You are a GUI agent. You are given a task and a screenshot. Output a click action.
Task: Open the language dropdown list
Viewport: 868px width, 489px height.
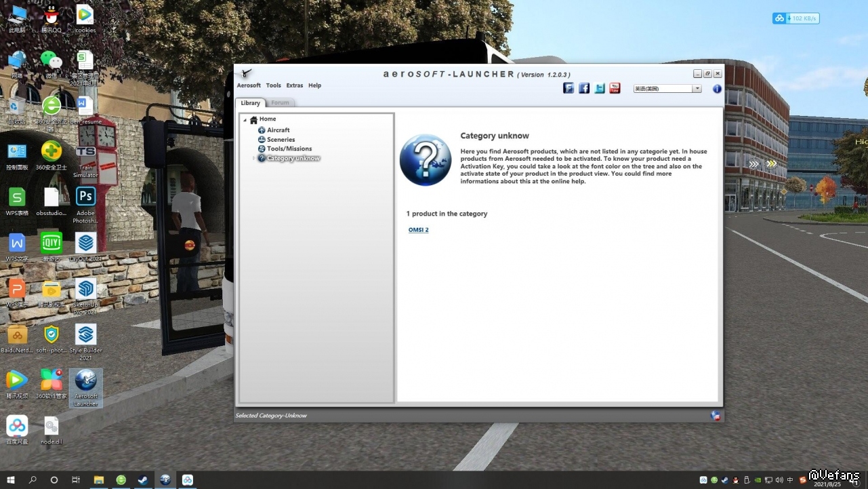697,89
